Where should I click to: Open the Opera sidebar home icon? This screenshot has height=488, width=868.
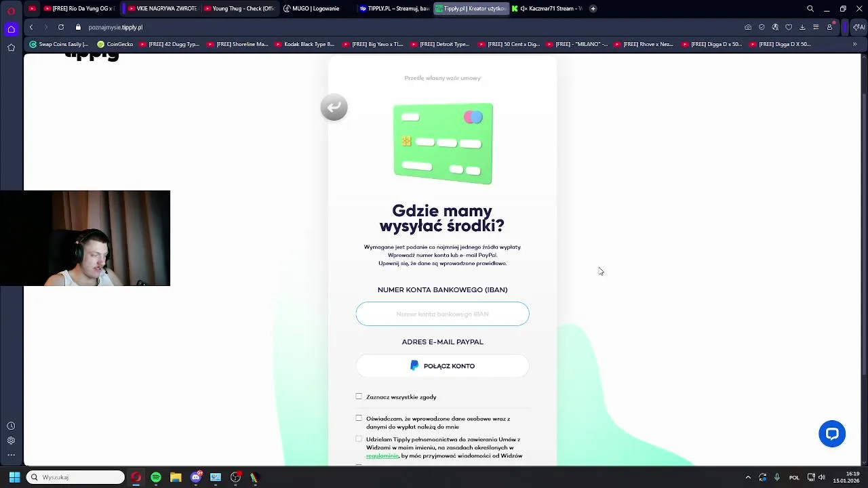11,29
